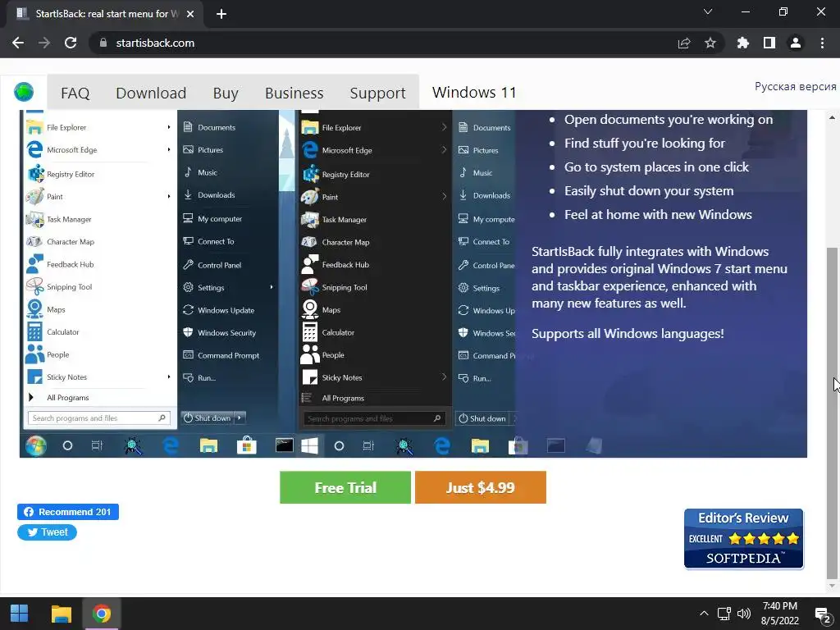Click the forward navigation arrow
The width and height of the screenshot is (840, 630).
(x=44, y=43)
